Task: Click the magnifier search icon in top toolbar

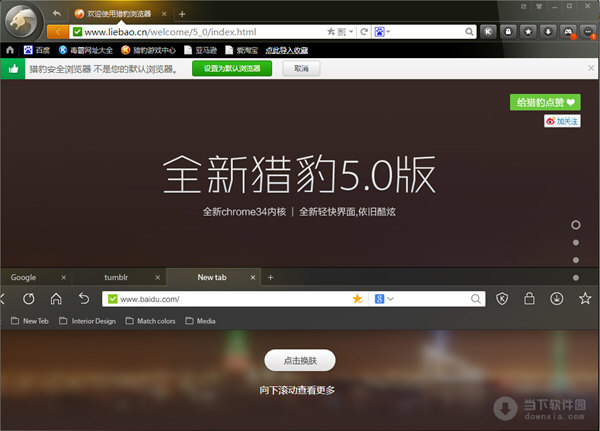Action: point(469,32)
